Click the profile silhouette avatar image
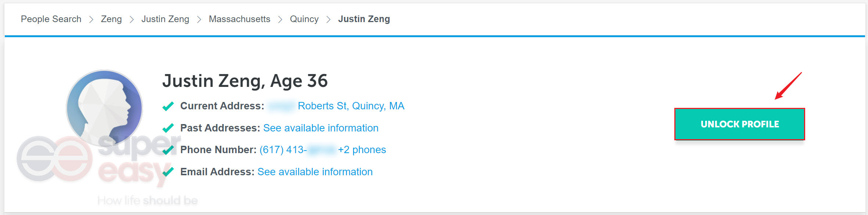 point(104,108)
